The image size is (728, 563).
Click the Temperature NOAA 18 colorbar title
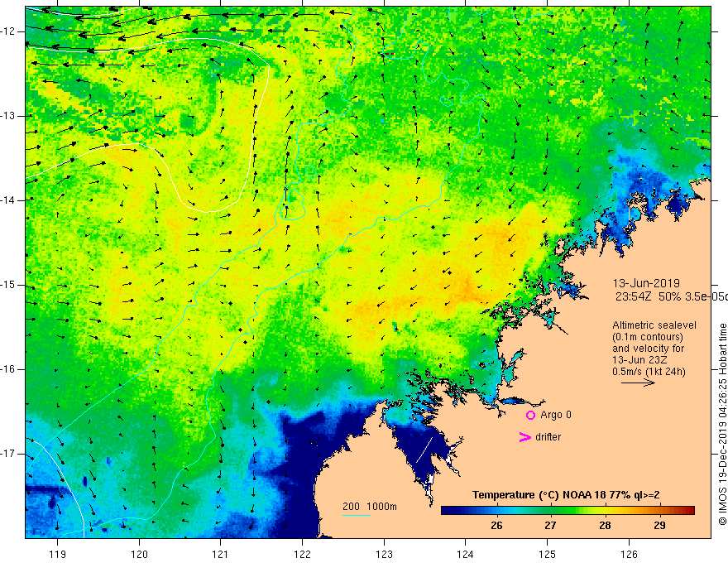[566, 495]
